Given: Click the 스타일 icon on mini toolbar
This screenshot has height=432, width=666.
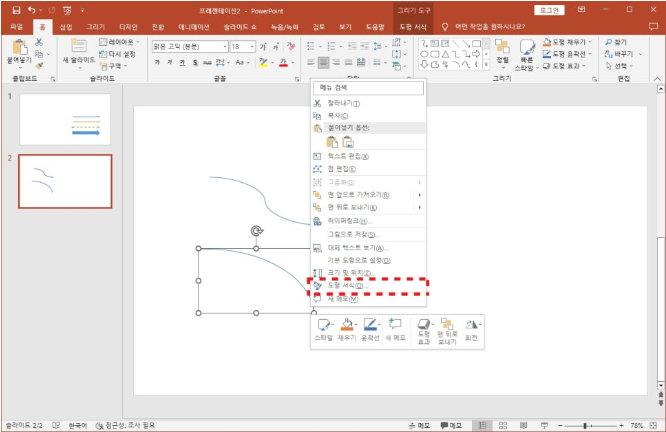Looking at the screenshot, I should click(323, 325).
